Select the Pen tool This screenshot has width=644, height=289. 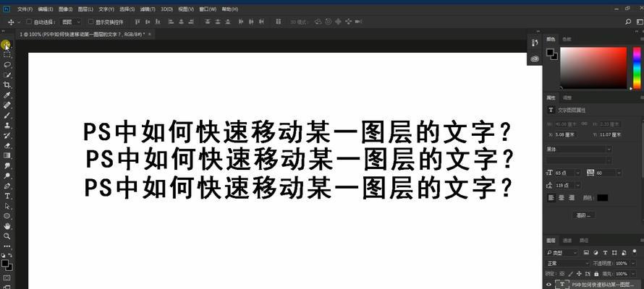(x=7, y=186)
